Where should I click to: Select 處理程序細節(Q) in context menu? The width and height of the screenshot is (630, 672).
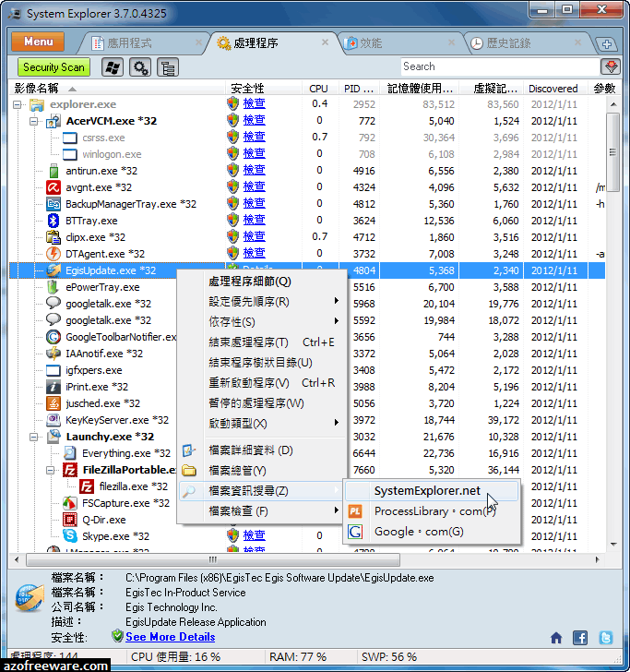(x=261, y=282)
